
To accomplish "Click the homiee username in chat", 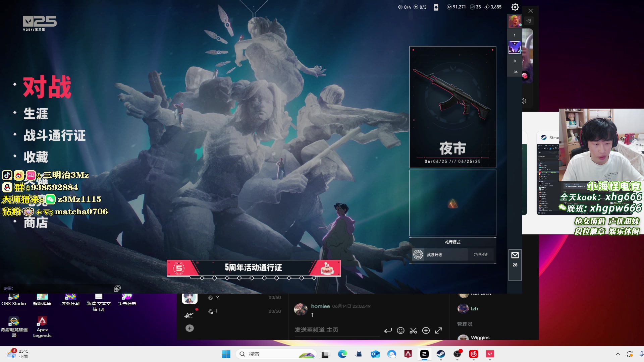I will [320, 306].
